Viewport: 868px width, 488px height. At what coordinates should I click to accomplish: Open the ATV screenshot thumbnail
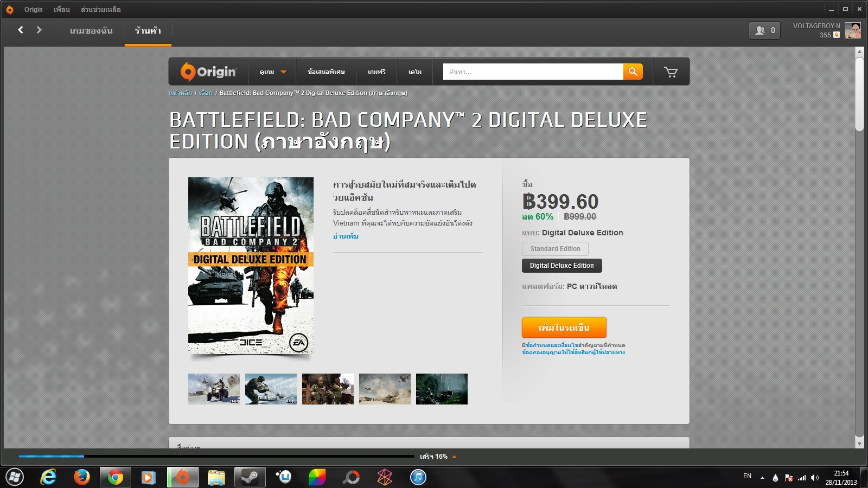tap(214, 389)
